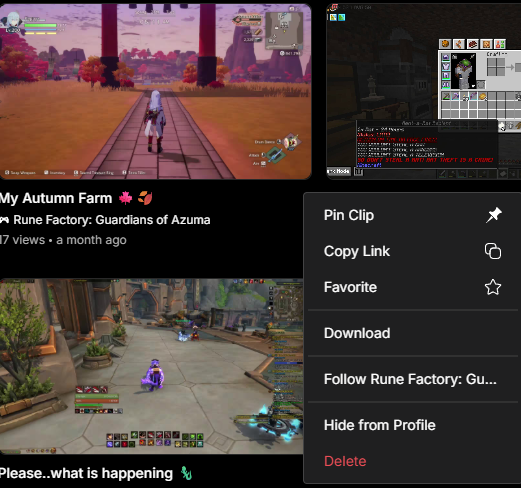The image size is (521, 488).
Task: Select the red Delete option
Action: coord(413,461)
